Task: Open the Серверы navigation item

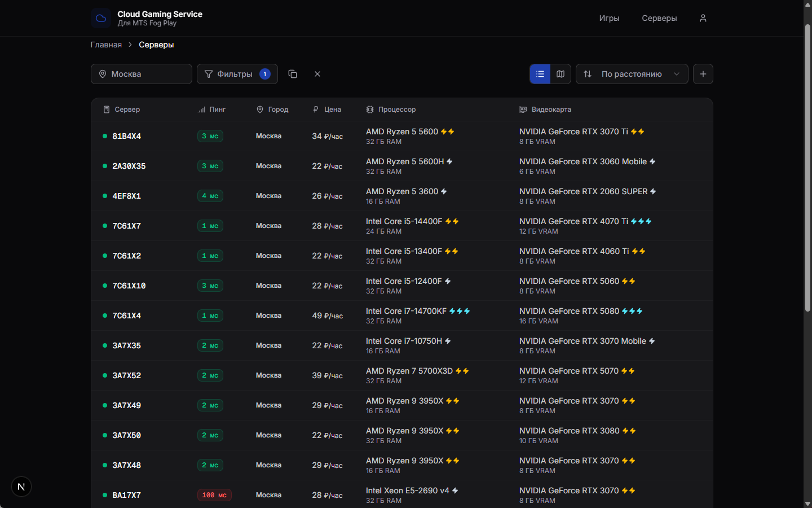Action: [659, 18]
